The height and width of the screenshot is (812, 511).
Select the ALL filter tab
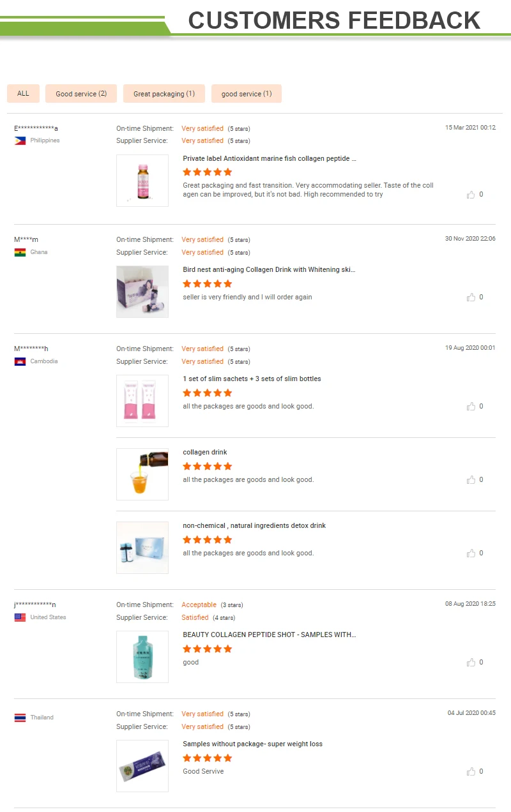tap(22, 93)
